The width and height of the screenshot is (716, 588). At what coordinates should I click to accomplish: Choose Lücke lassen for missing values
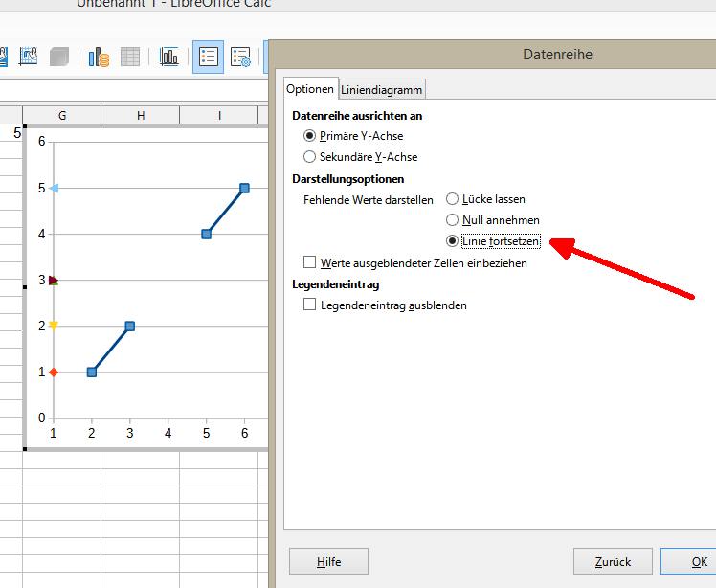[x=452, y=199]
